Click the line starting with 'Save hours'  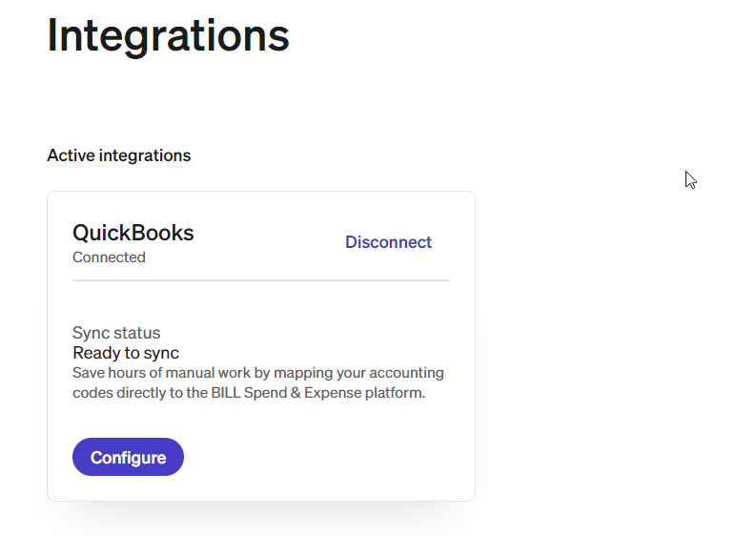click(257, 373)
